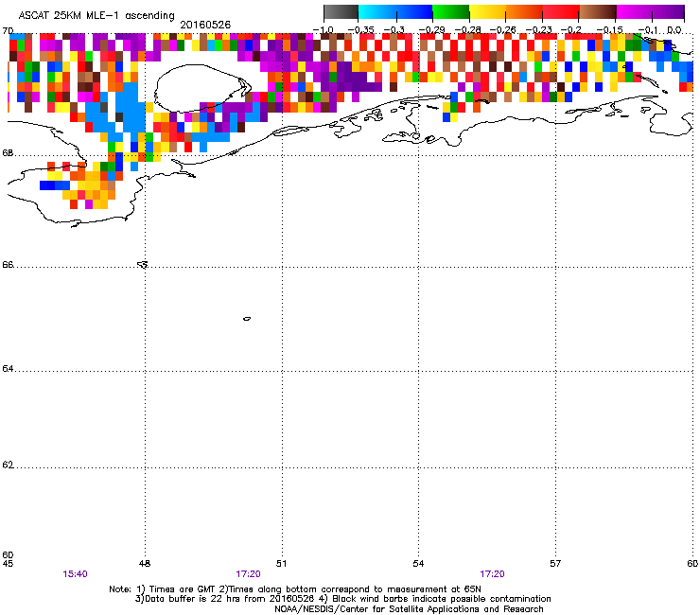The width and height of the screenshot is (700, 615).
Task: Click the '0.0' color scale label
Action: coord(674,30)
